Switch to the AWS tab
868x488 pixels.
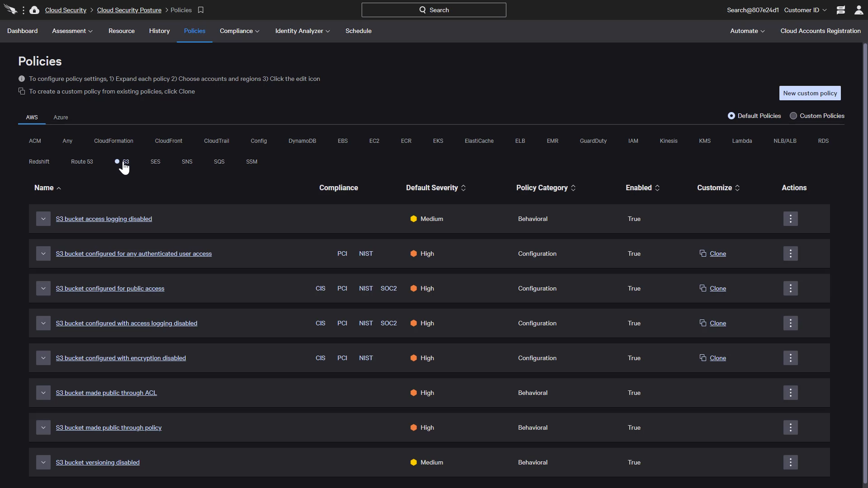pos(32,117)
